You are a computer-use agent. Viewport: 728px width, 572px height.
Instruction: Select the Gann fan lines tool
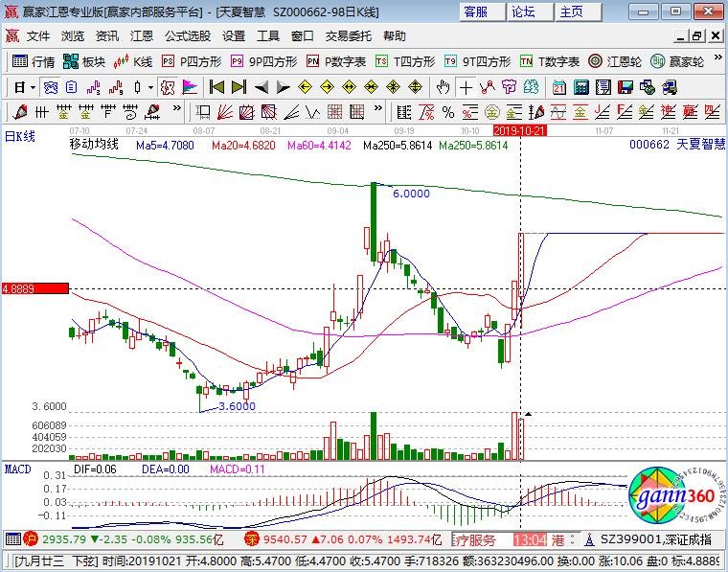(225, 112)
